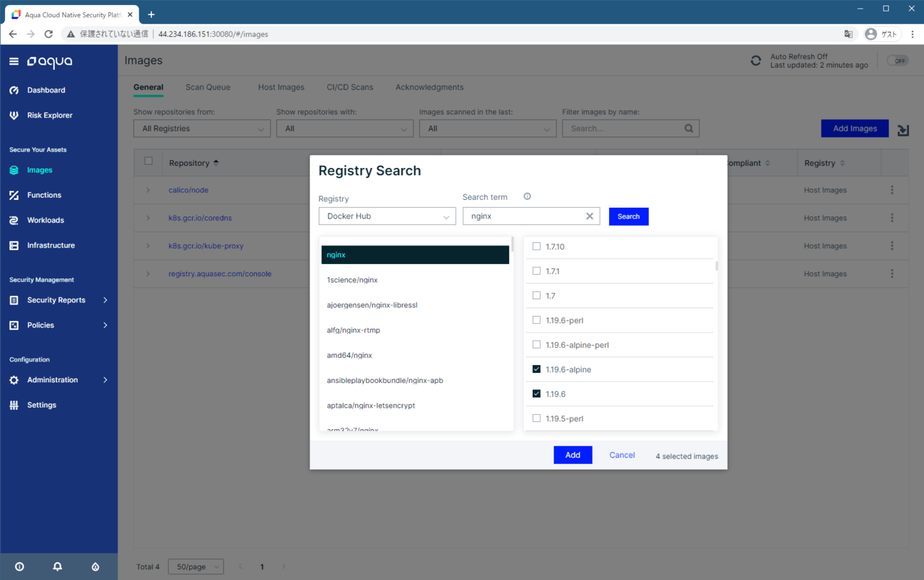This screenshot has width=924, height=580.
Task: Open Infrastructure in sidebar
Action: coord(51,246)
